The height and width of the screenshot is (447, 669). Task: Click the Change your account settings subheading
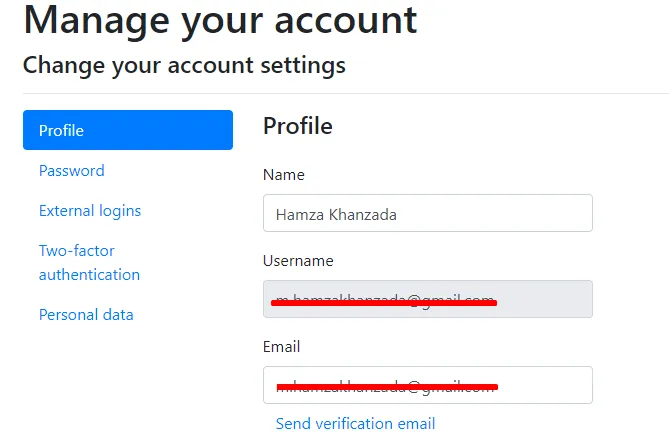click(x=184, y=66)
